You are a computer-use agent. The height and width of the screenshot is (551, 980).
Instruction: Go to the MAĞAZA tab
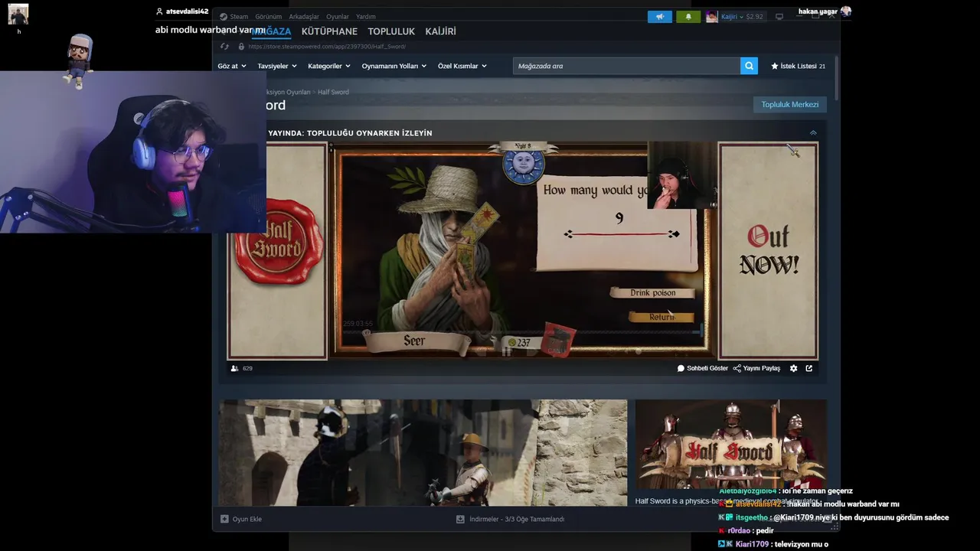click(271, 31)
